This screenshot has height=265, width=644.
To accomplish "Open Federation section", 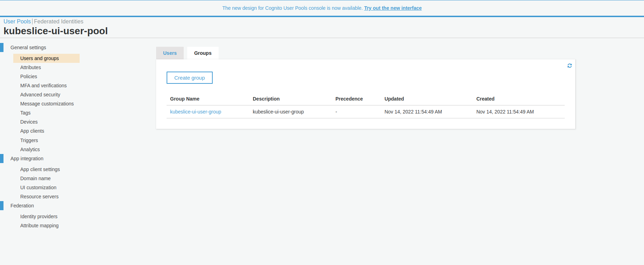I will (x=22, y=206).
